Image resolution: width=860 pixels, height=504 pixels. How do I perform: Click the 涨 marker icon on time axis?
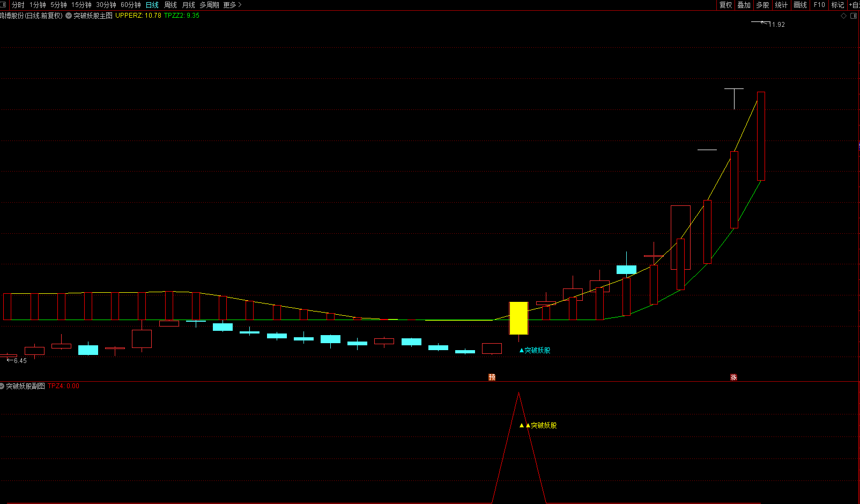point(733,377)
